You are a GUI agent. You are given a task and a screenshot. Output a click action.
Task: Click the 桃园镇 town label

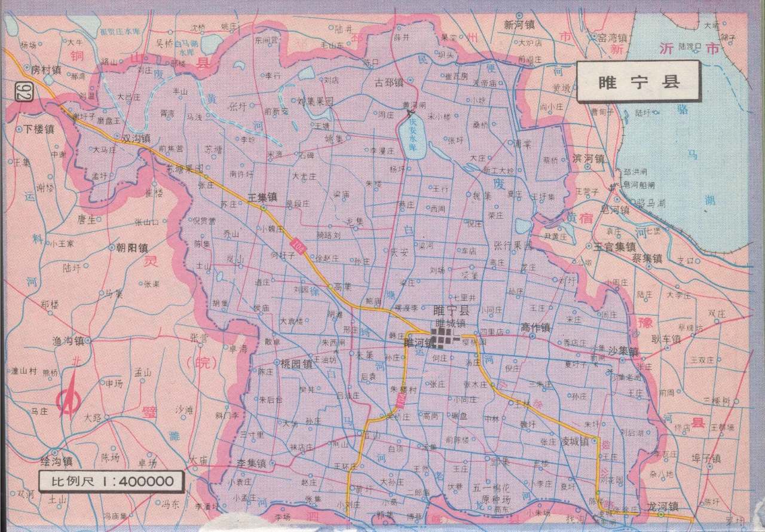point(297,363)
